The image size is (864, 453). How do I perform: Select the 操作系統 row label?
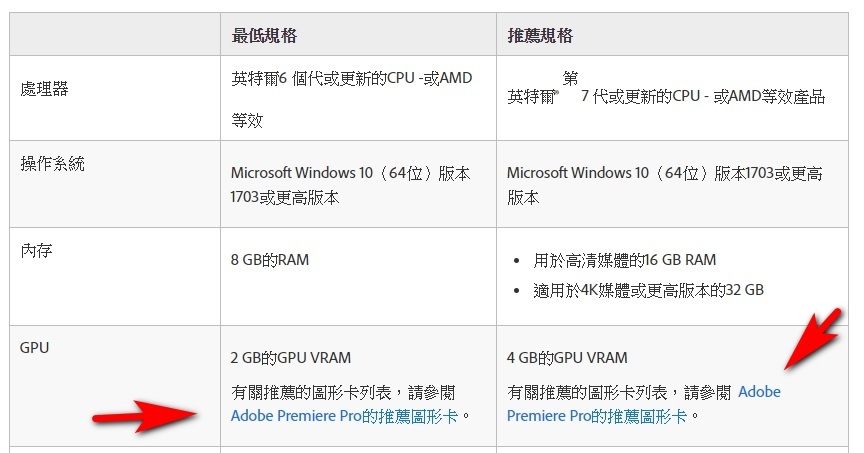click(x=52, y=164)
